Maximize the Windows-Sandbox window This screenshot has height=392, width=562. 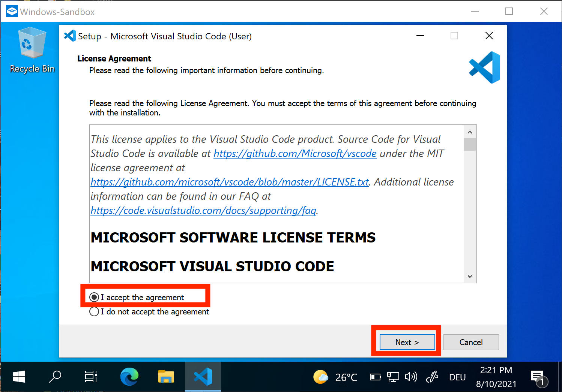pyautogui.click(x=509, y=11)
